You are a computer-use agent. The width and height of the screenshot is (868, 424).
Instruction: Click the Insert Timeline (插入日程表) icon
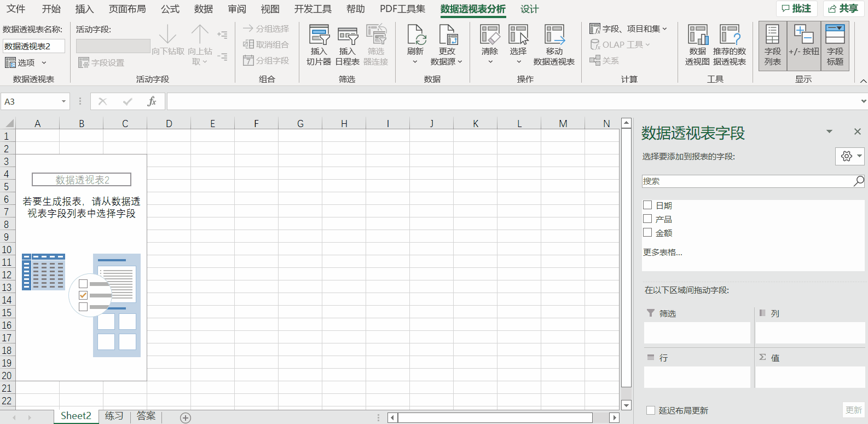point(347,36)
